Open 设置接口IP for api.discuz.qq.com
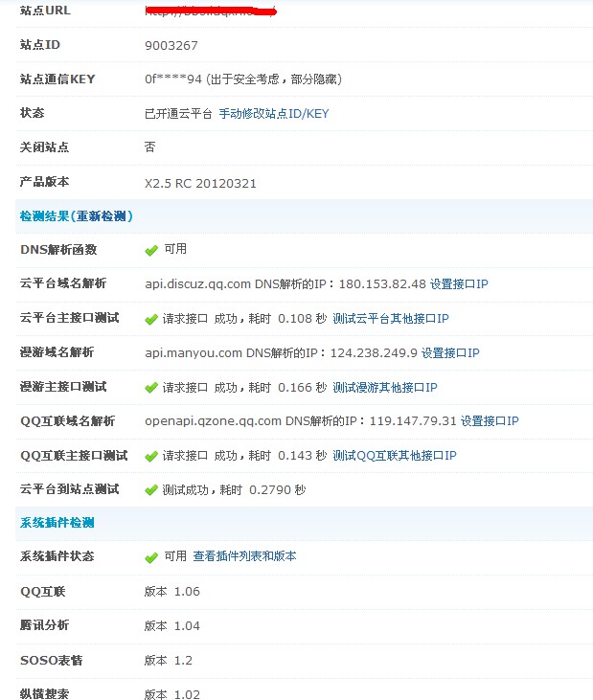The height and width of the screenshot is (700, 593). point(459,284)
